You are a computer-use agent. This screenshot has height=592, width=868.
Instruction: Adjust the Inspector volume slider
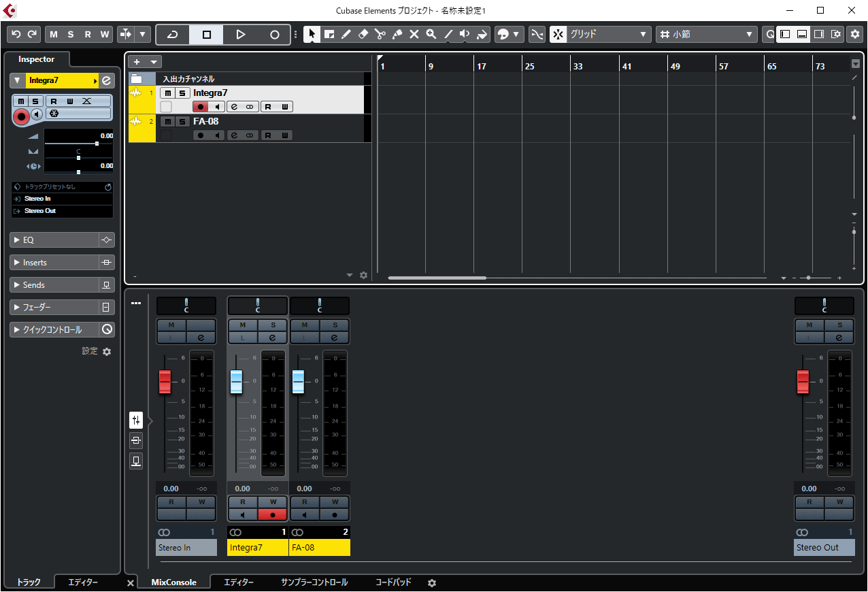(78, 144)
